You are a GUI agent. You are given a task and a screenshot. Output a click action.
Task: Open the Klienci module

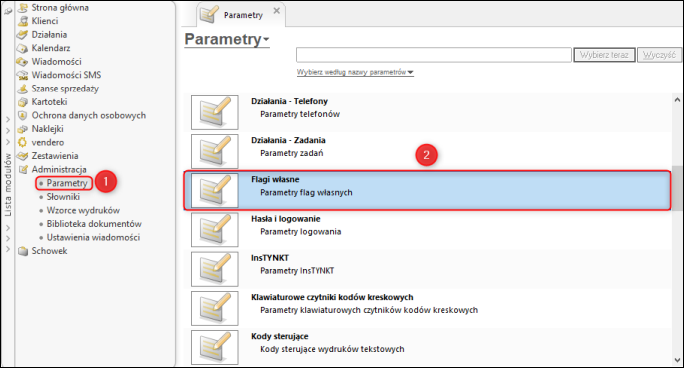coord(44,21)
